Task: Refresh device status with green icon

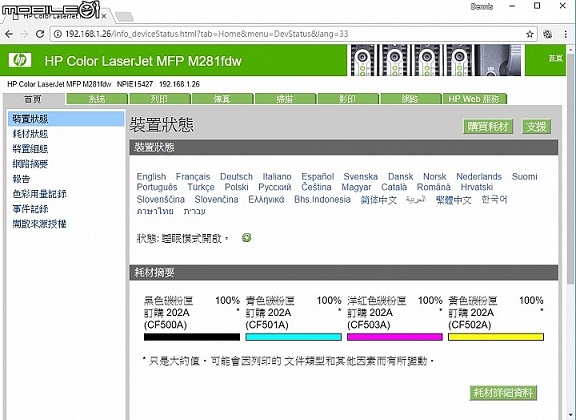Action: [x=246, y=237]
